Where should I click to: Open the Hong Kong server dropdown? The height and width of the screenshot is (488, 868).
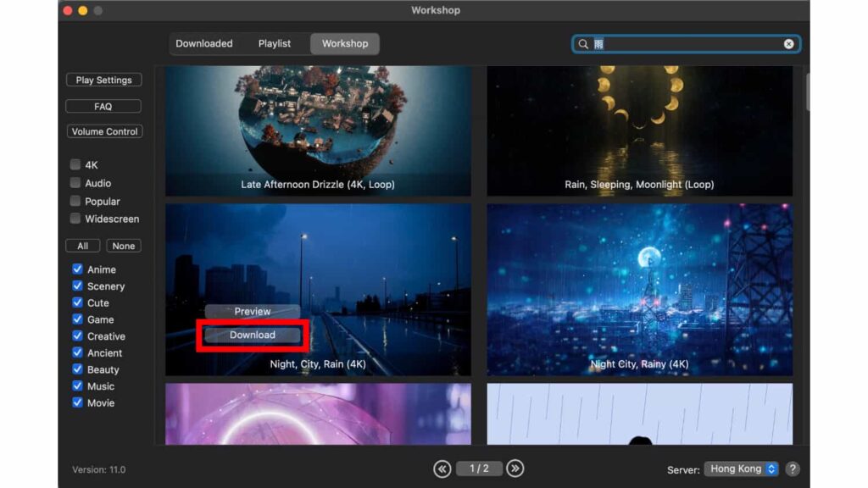click(742, 468)
